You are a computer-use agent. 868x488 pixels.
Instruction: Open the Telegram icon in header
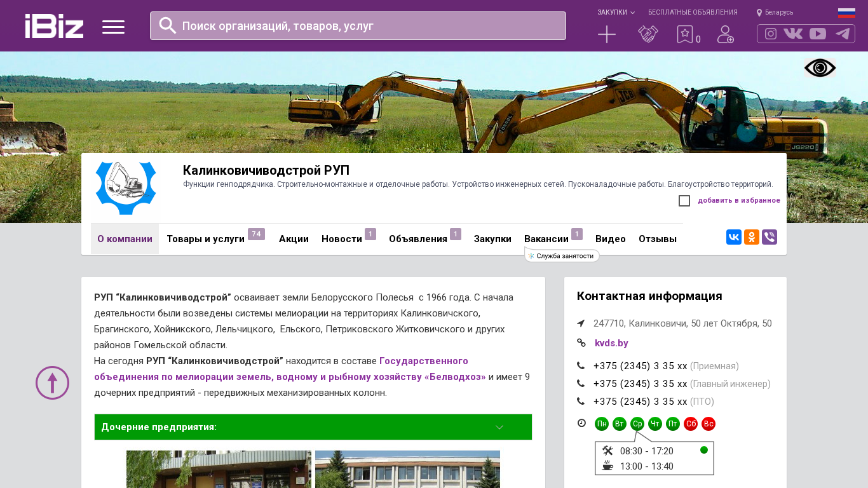[x=843, y=34]
